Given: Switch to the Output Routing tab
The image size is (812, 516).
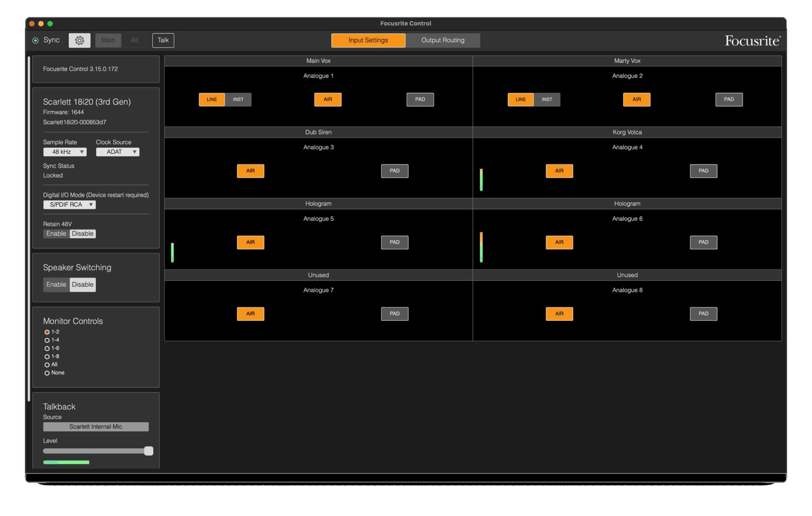Looking at the screenshot, I should [442, 40].
